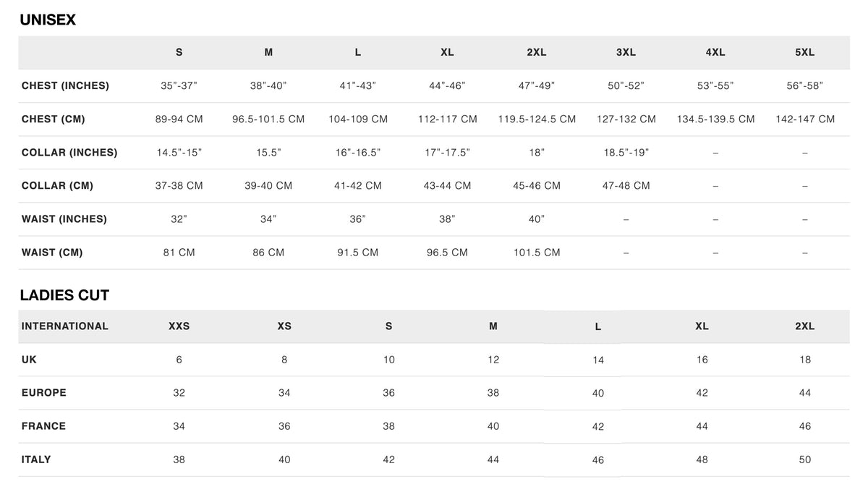The height and width of the screenshot is (495, 868).
Task: Click the 41-42 CM collar cell
Action: (357, 185)
